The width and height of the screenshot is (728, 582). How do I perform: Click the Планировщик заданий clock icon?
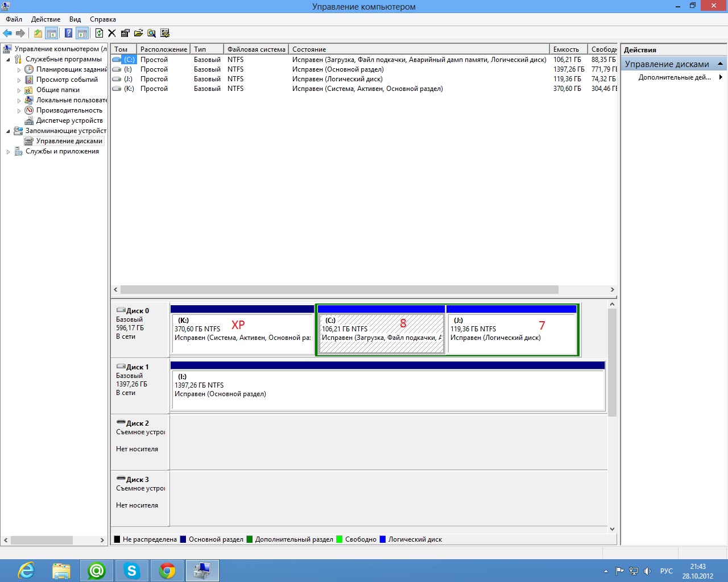pos(29,69)
